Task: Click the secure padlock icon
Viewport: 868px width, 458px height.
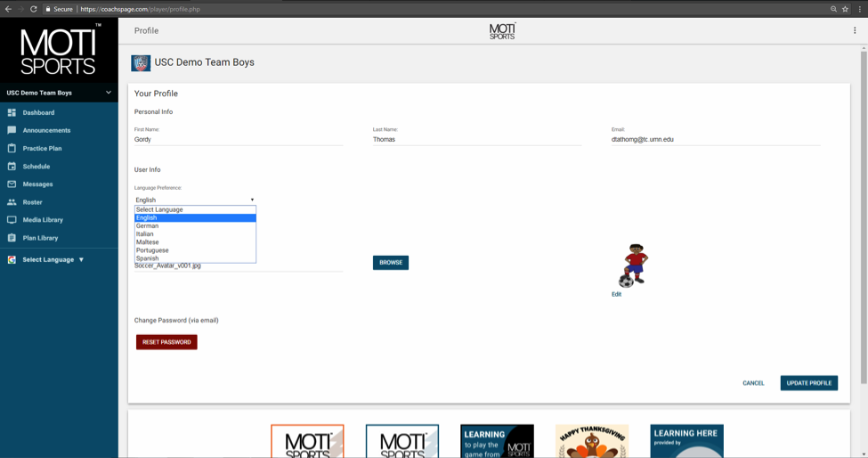Action: [48, 9]
